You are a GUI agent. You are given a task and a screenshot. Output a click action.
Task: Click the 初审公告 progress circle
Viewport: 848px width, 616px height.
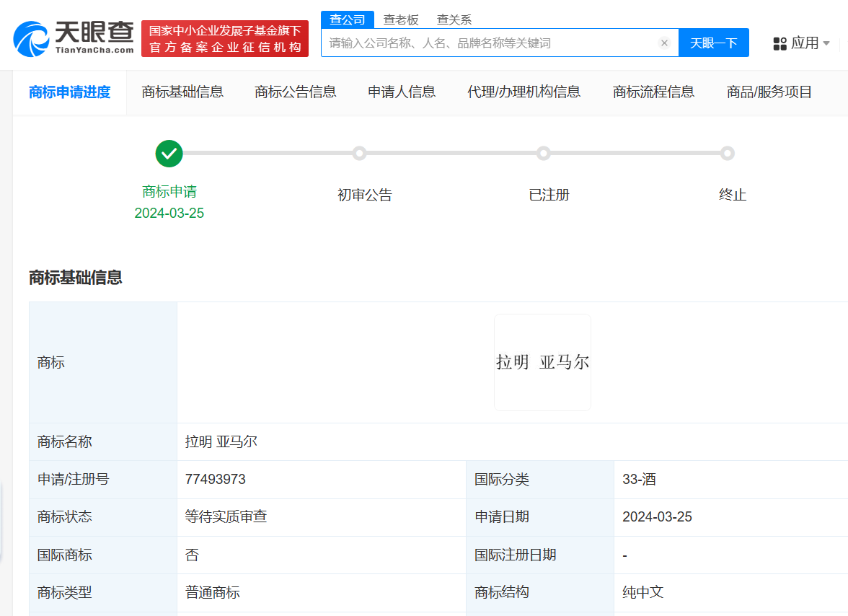click(360, 154)
